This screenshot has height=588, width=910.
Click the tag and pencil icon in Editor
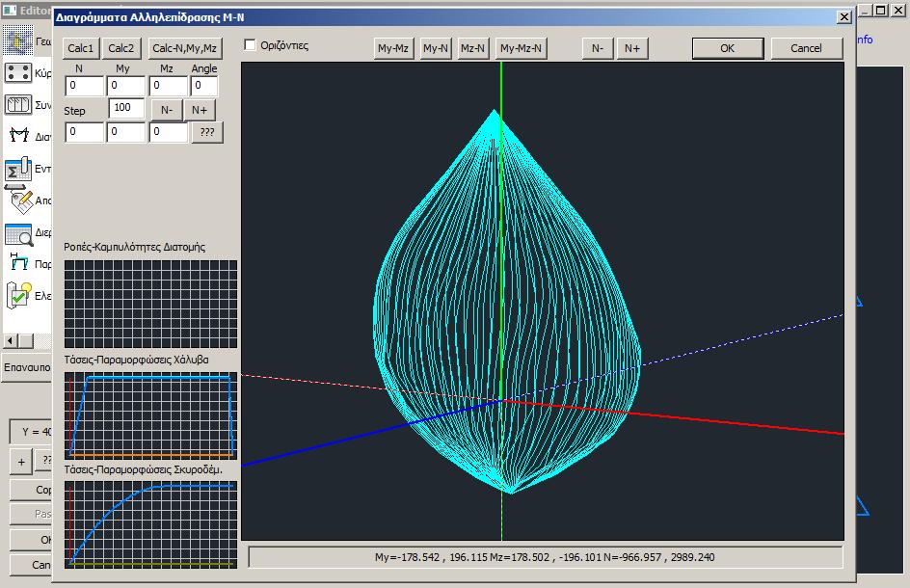point(20,200)
